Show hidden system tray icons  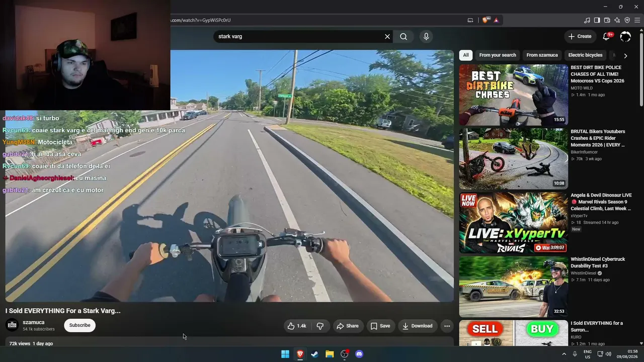pyautogui.click(x=563, y=354)
